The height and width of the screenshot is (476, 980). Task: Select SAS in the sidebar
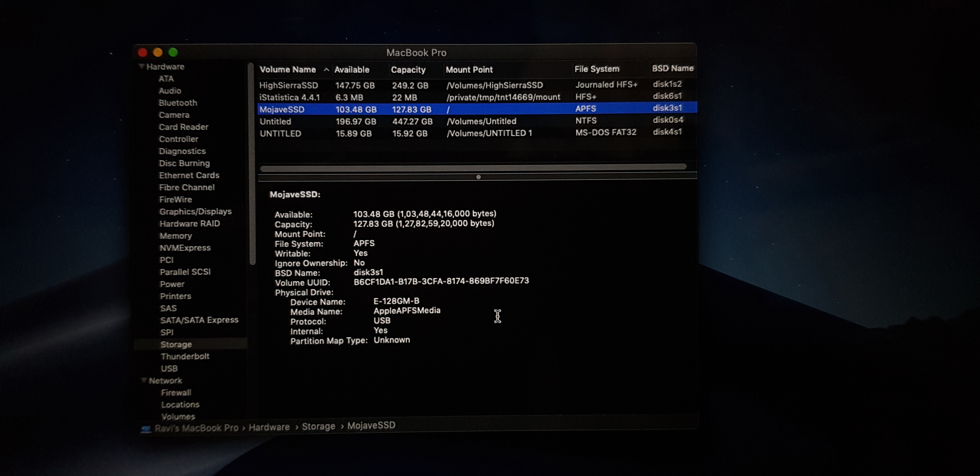tap(168, 308)
